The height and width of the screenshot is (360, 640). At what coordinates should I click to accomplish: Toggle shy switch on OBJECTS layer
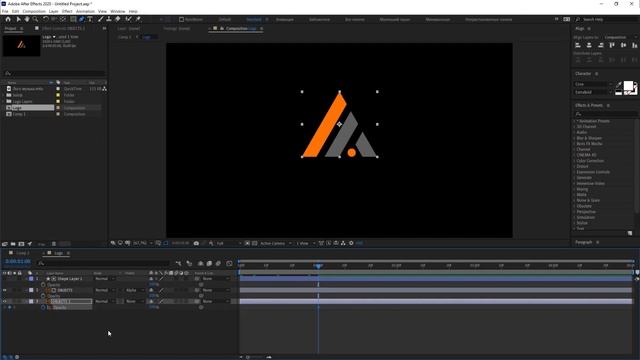(x=151, y=290)
